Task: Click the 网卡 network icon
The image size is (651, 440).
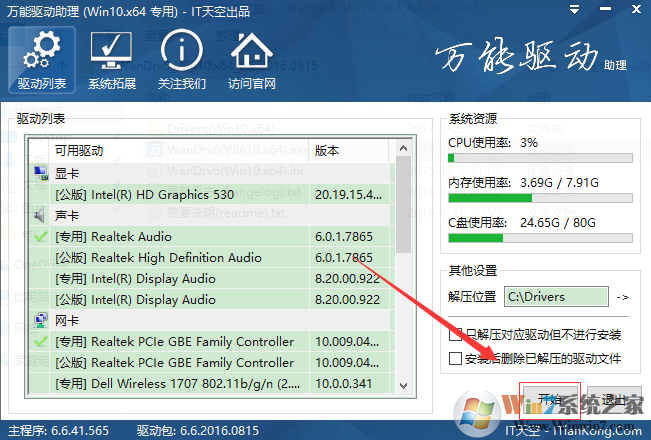Action: point(41,320)
